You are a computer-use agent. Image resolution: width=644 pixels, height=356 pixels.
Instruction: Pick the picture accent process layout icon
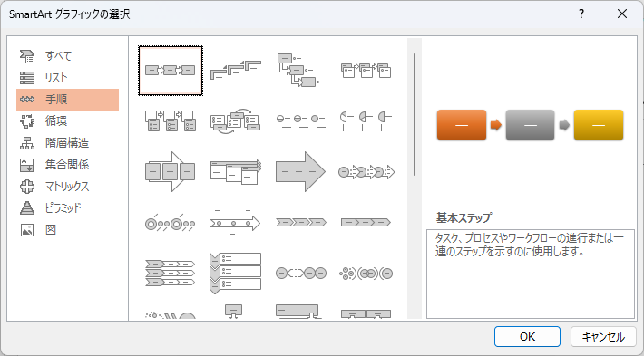tap(171, 121)
